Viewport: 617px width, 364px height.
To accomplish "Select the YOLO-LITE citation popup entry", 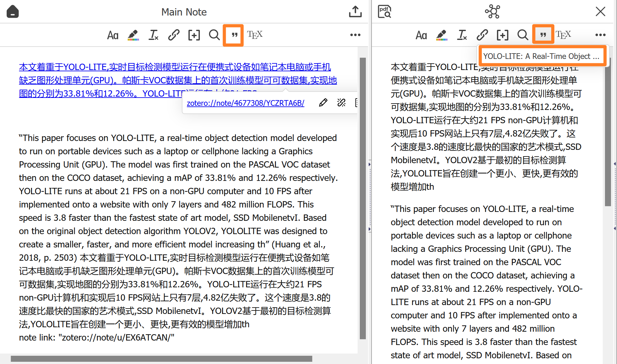I will [x=542, y=56].
